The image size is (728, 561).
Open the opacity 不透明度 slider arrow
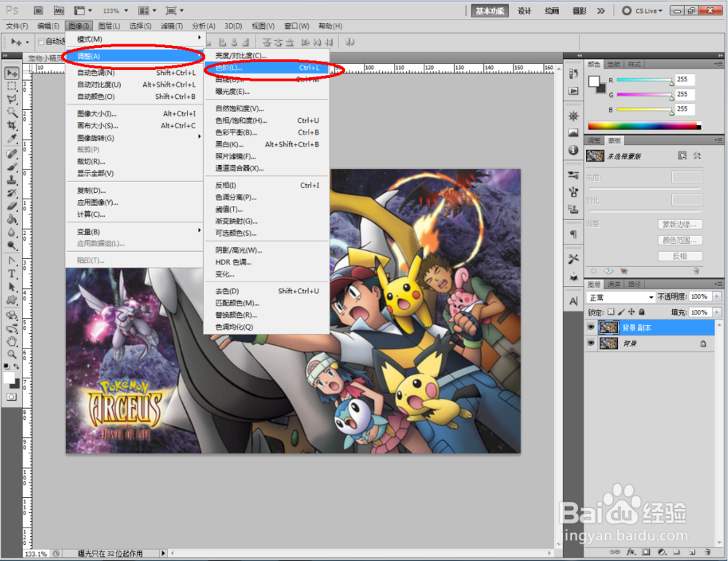(717, 297)
